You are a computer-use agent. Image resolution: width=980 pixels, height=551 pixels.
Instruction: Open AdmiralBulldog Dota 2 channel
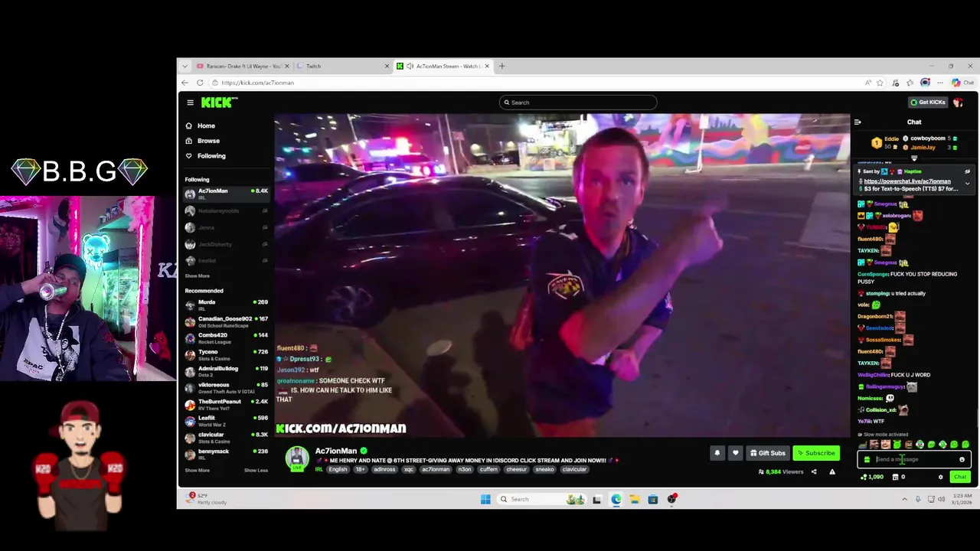click(x=227, y=371)
